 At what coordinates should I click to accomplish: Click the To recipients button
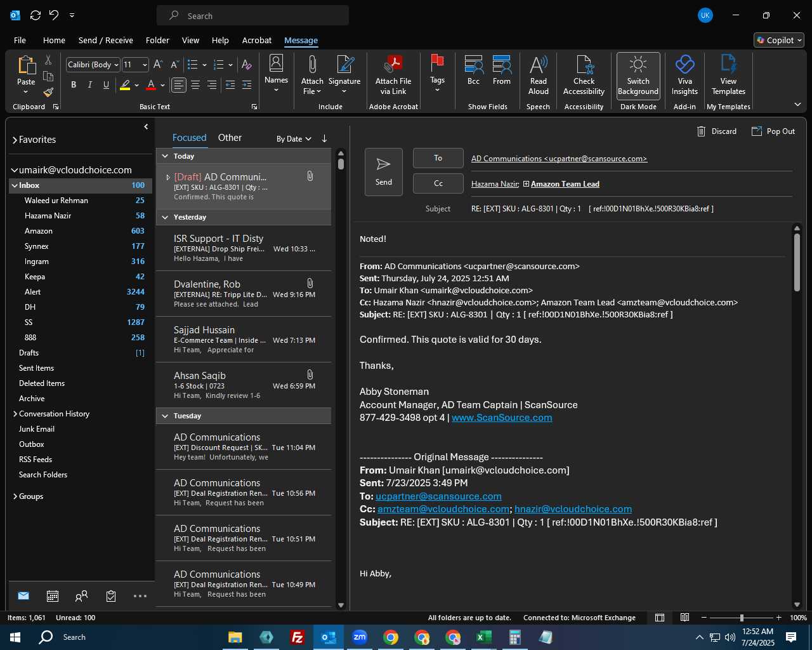click(x=438, y=158)
